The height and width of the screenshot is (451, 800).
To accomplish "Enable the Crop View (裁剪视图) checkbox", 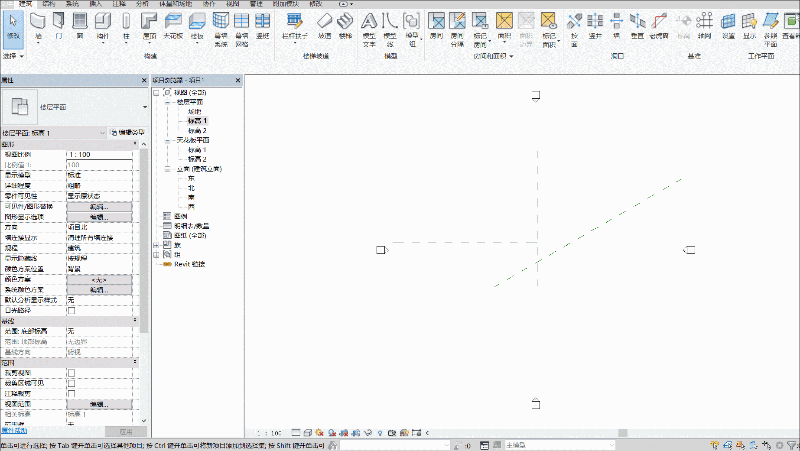I will pos(71,371).
